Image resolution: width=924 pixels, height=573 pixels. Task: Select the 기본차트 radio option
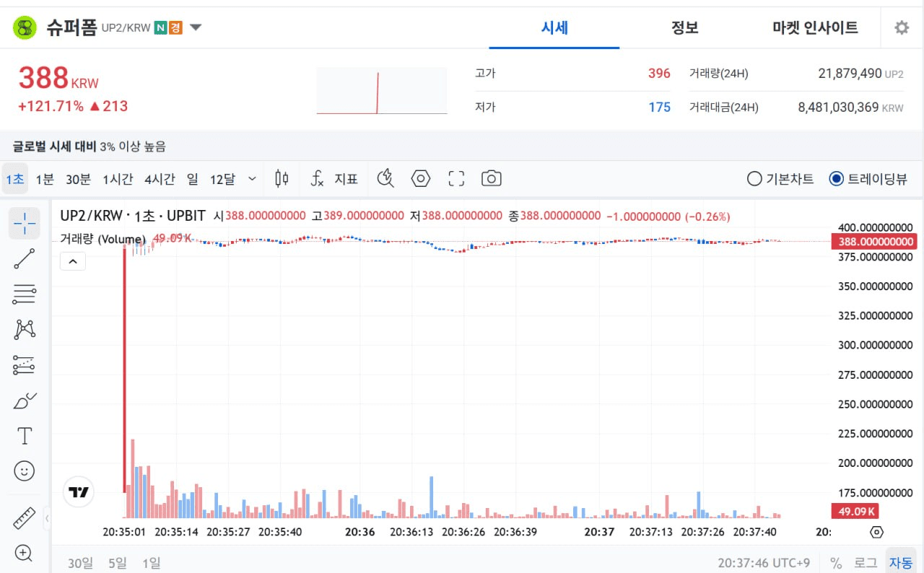coord(780,178)
